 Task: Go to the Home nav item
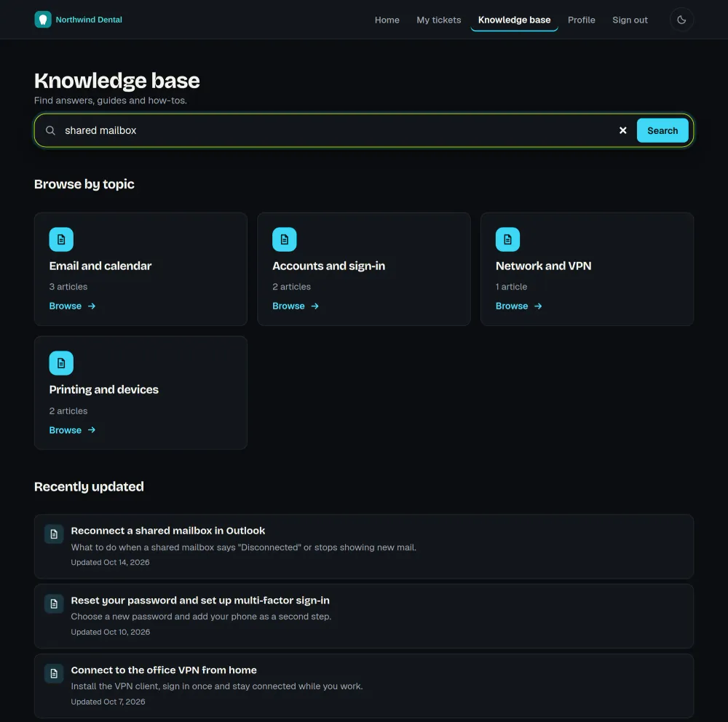pyautogui.click(x=387, y=20)
